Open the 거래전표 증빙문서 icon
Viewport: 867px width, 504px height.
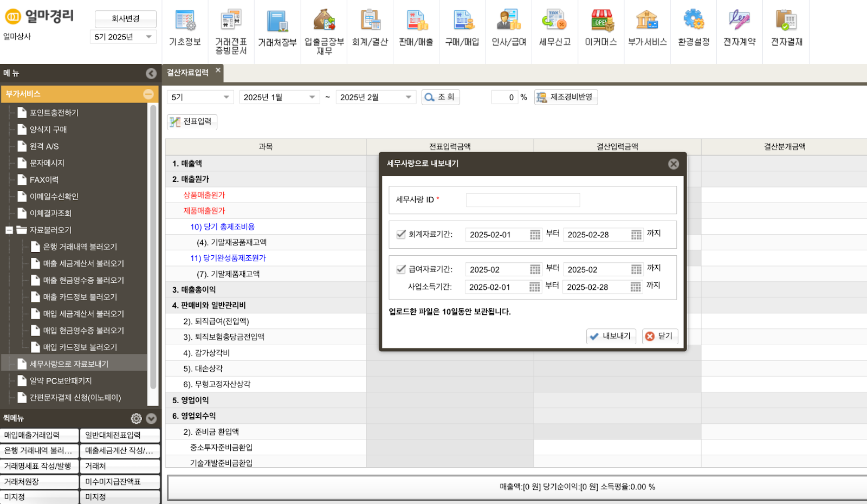[231, 31]
